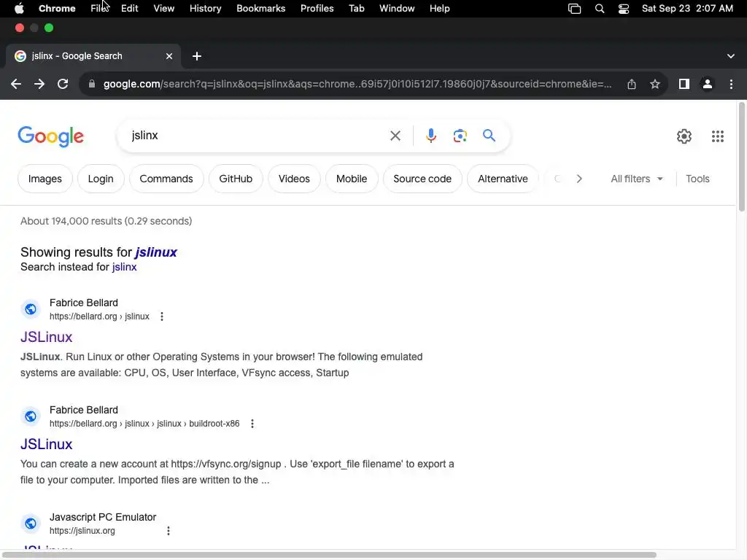Open the History menu

point(205,9)
